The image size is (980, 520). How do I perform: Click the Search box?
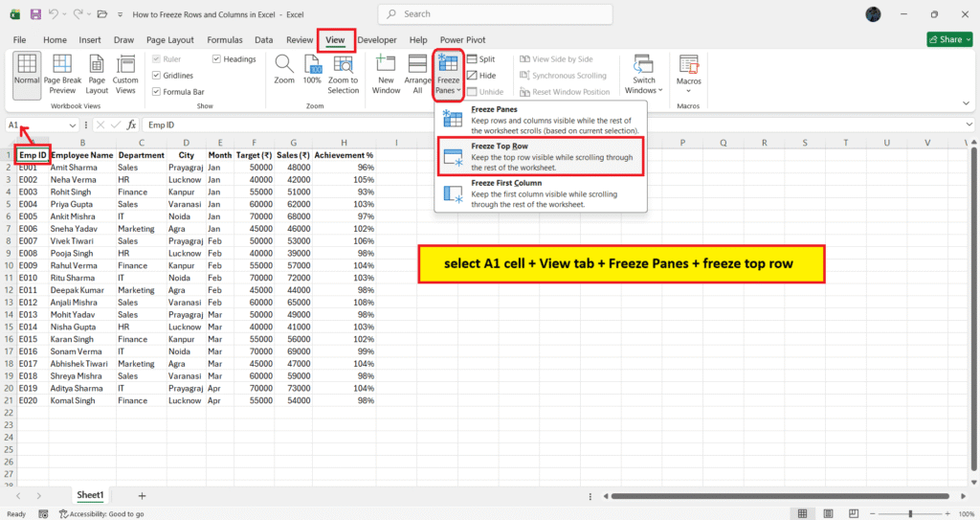coord(495,13)
